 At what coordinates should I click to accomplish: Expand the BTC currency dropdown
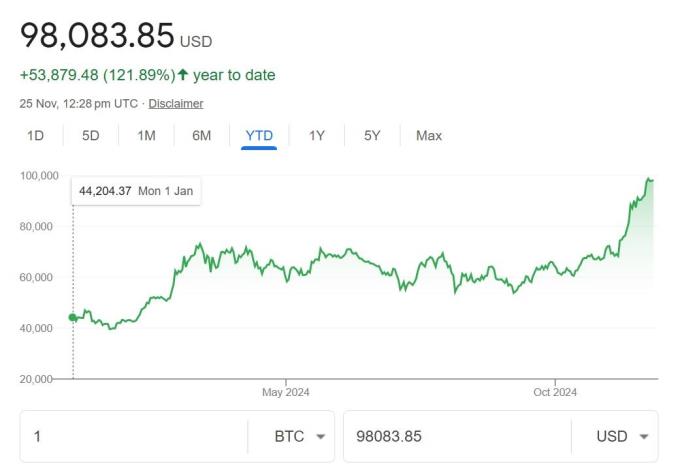[x=299, y=437]
